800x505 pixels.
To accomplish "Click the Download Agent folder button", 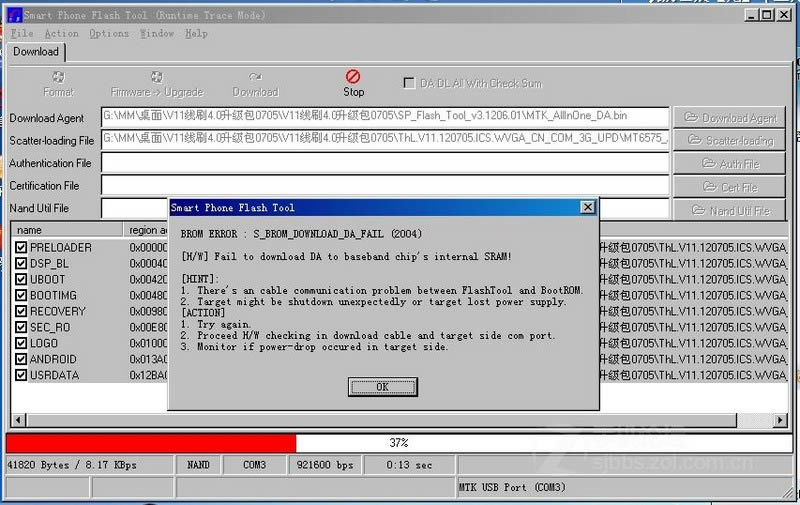I will tap(729, 118).
